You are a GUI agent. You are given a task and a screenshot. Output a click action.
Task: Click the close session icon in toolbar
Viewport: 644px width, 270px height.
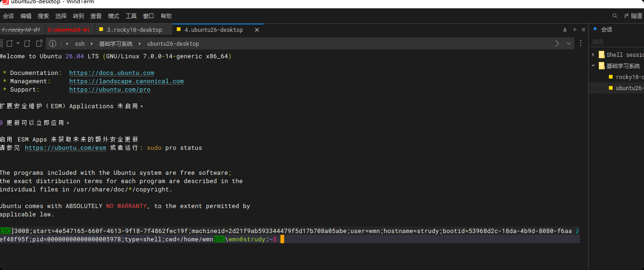(x=27, y=43)
